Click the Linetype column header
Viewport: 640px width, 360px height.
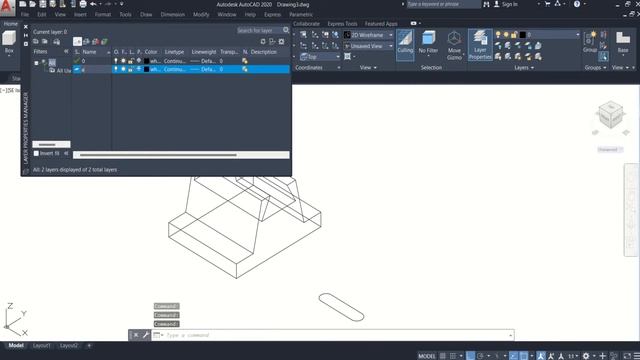click(x=174, y=52)
